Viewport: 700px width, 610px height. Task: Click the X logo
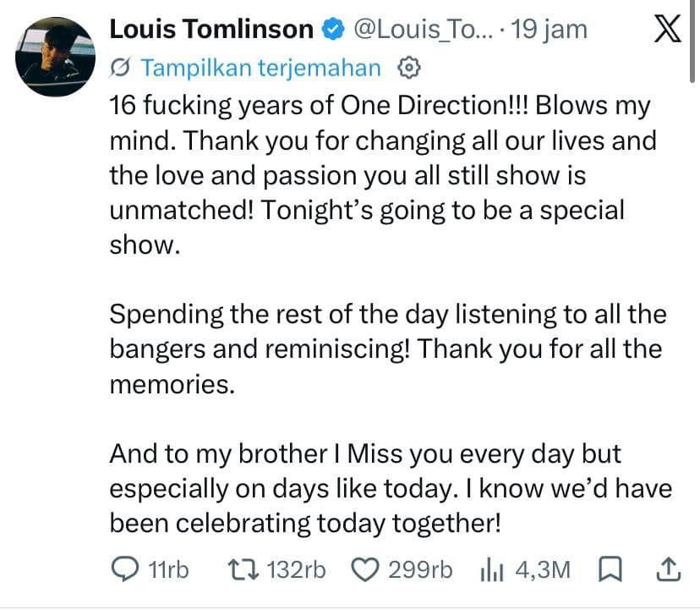coord(668,29)
